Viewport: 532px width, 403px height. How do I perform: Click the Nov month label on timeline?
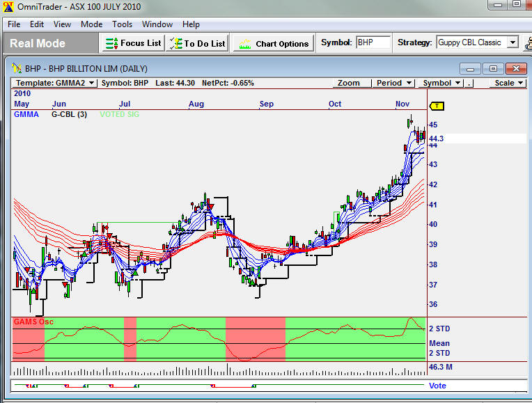click(x=402, y=104)
